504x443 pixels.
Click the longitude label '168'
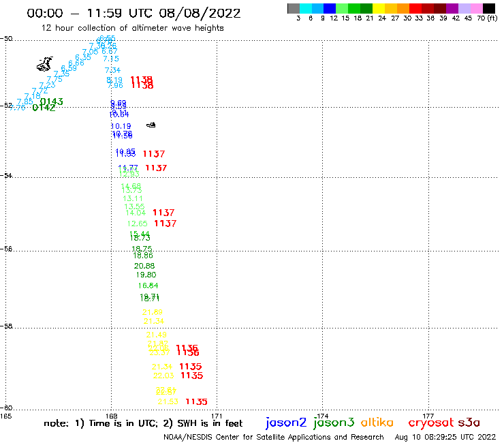click(x=112, y=416)
